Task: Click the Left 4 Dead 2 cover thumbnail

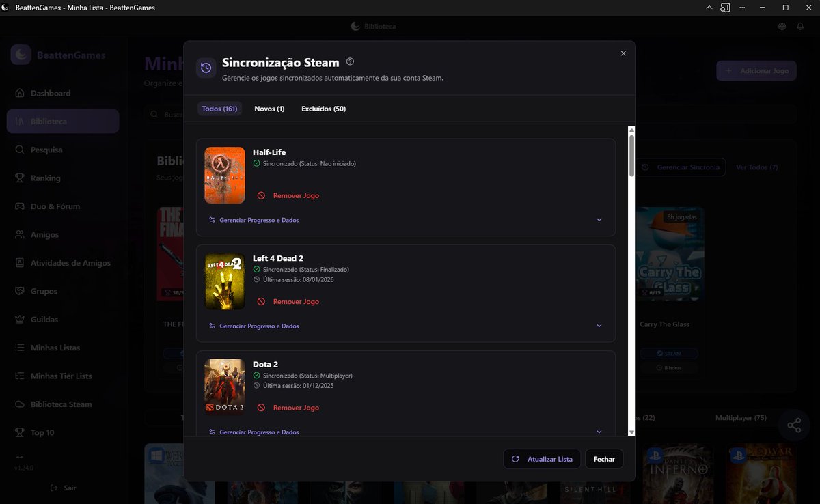Action: 225,281
